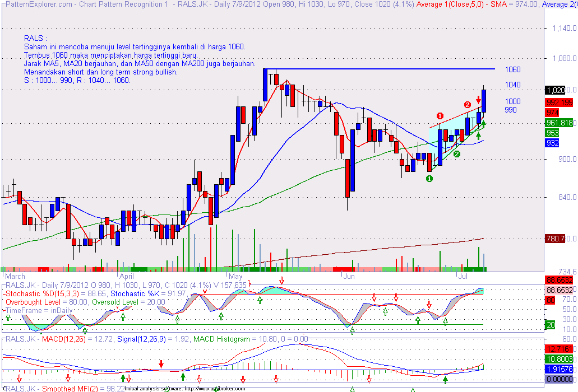The height and width of the screenshot is (392, 578).
Task: Click the green circle 1 pattern marker
Action: (x=429, y=179)
